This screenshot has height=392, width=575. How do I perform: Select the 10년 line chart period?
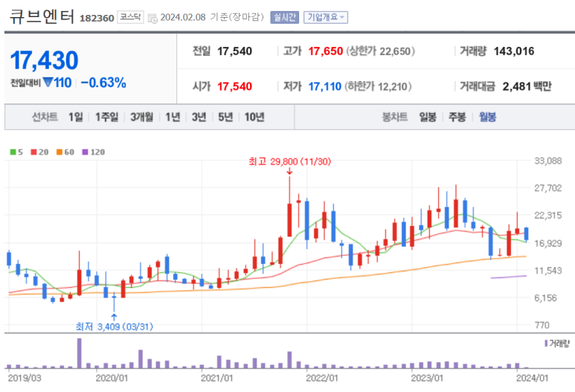[x=254, y=117]
